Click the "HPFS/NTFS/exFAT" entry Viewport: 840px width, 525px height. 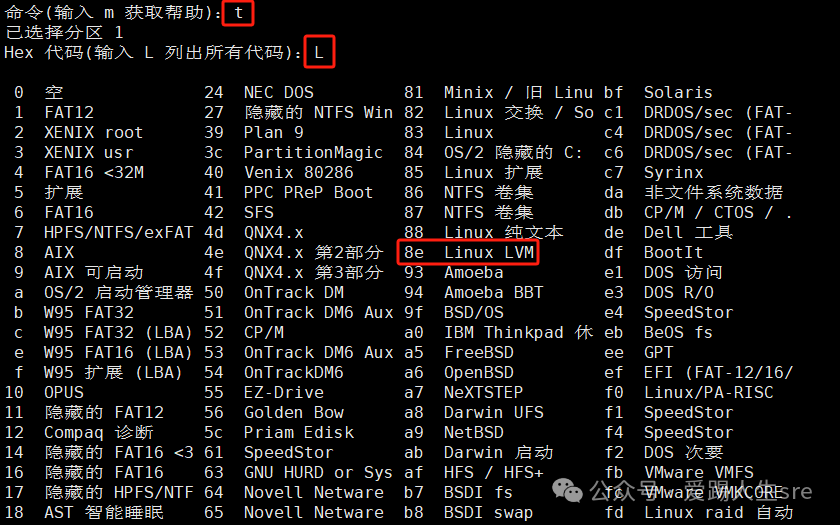pyautogui.click(x=118, y=232)
